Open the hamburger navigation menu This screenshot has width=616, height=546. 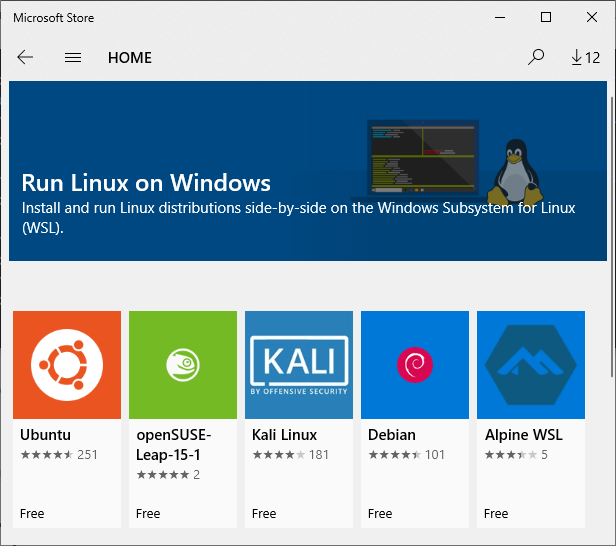(x=73, y=58)
